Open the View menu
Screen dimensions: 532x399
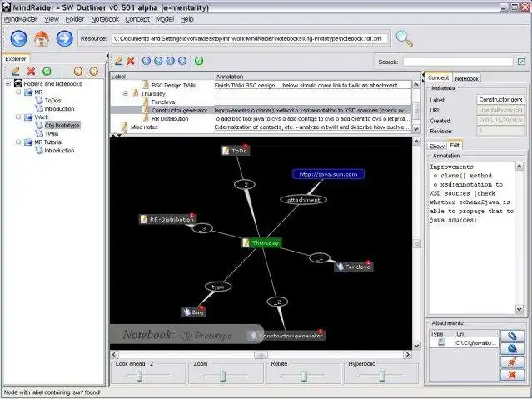coord(52,19)
